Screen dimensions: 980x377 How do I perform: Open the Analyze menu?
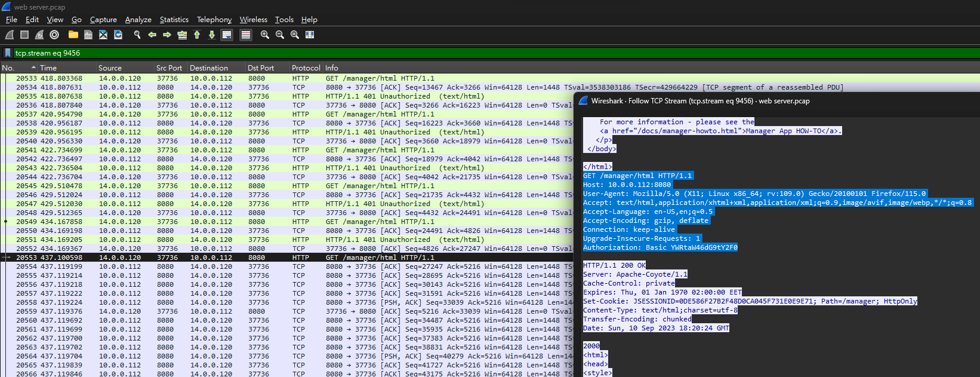138,20
